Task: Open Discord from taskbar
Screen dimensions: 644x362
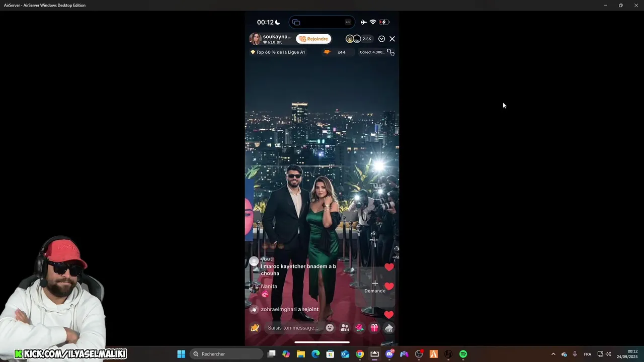Action: [389, 354]
